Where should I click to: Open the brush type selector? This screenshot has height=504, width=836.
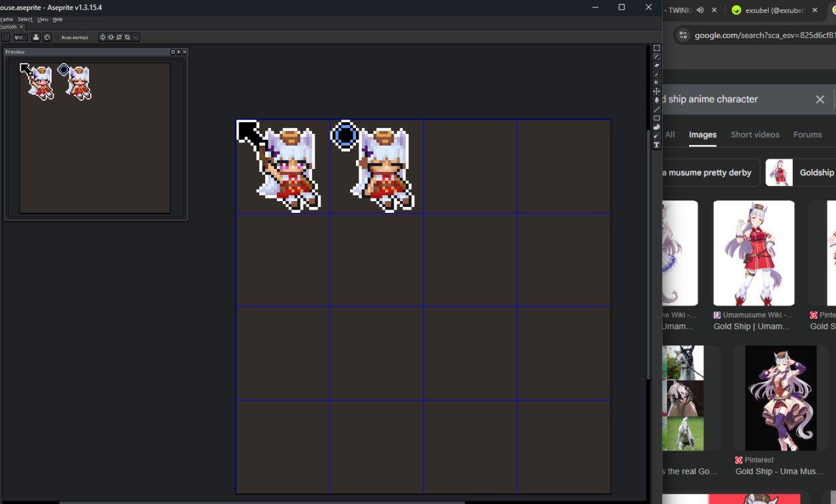pos(6,37)
